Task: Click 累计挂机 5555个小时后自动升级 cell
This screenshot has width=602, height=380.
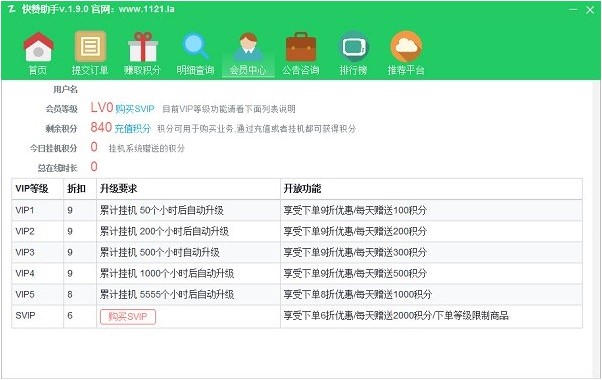Action: [x=189, y=295]
